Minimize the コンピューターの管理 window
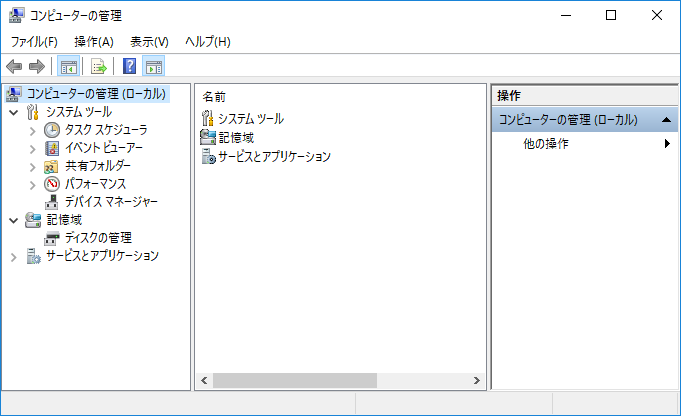The image size is (681, 416). (x=565, y=16)
